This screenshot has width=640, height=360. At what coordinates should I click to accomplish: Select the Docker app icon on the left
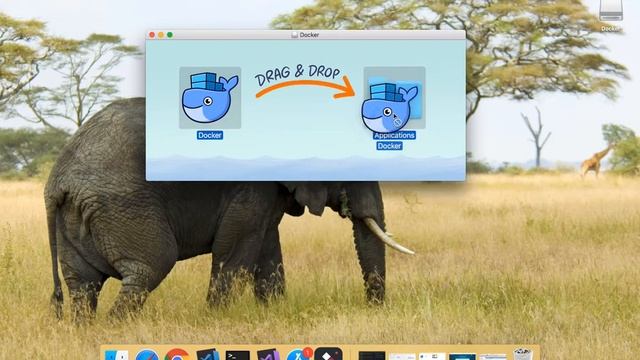pyautogui.click(x=210, y=98)
